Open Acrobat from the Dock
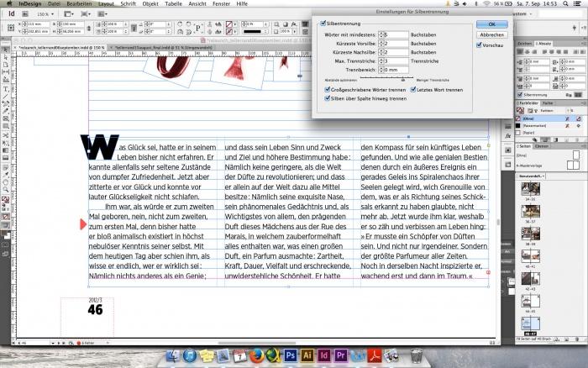 (375, 355)
